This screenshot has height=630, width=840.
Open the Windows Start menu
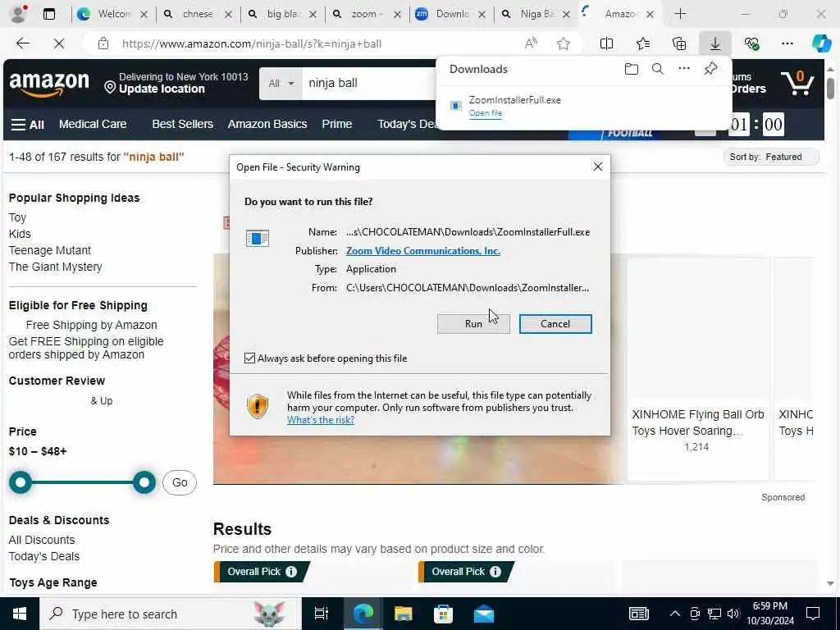click(x=20, y=614)
